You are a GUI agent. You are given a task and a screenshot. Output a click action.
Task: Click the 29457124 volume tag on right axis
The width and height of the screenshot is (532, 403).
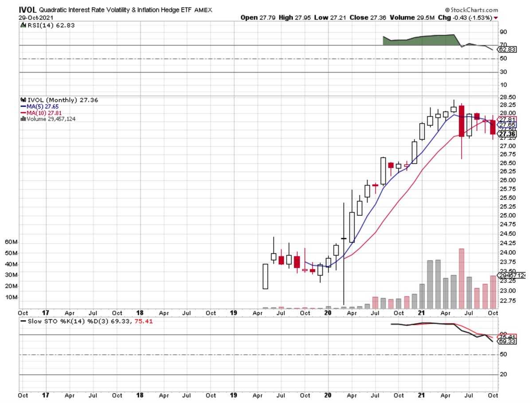tap(512, 275)
